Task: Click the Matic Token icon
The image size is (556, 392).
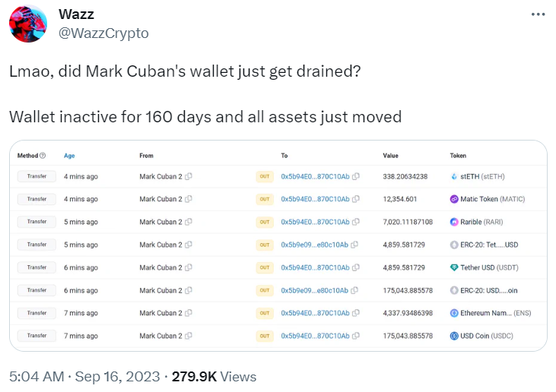Action: pos(454,199)
